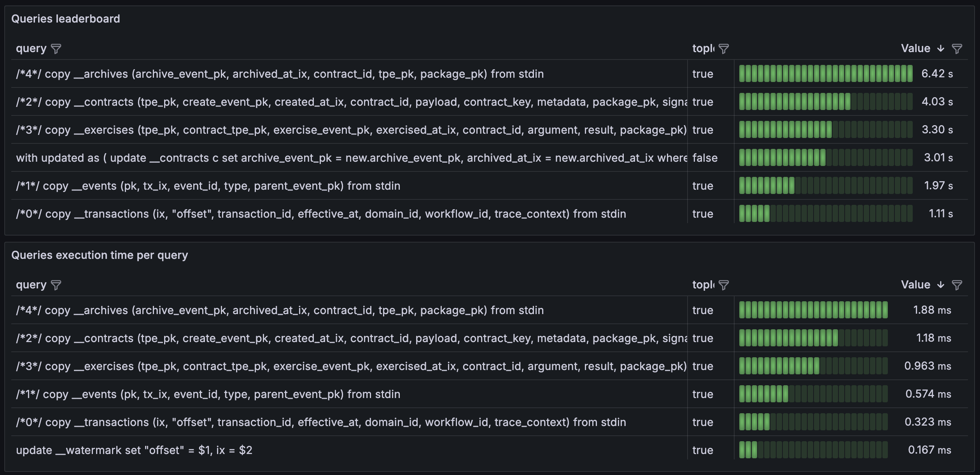Click the filter icon next to query in the execution time panel

coord(57,285)
